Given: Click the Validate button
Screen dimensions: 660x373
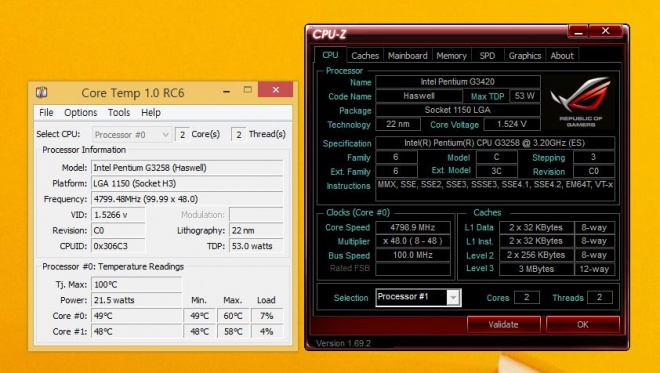Looking at the screenshot, I should pos(503,325).
